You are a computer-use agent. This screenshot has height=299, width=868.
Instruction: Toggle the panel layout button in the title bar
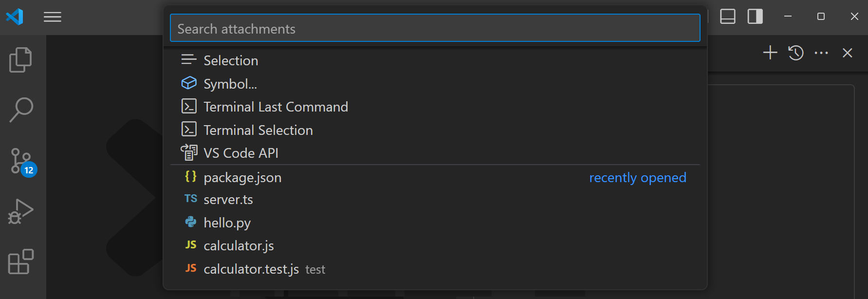[727, 16]
